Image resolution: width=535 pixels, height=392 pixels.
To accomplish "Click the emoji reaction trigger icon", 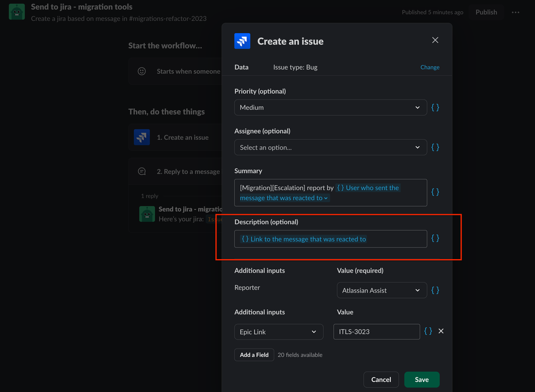I will tap(141, 71).
